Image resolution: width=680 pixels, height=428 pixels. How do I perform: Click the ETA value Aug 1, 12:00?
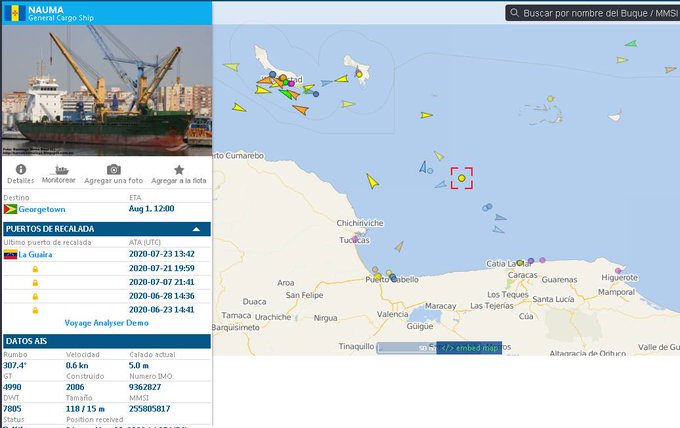pyautogui.click(x=151, y=209)
